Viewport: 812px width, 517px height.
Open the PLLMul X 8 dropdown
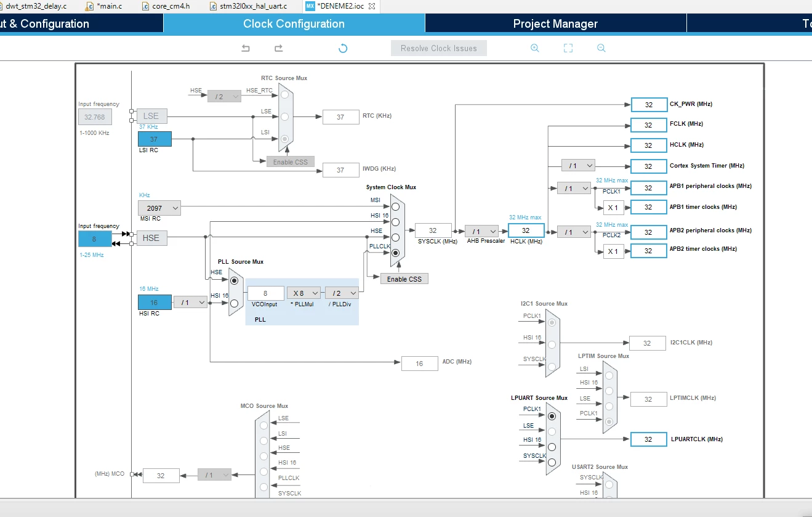[x=304, y=293]
